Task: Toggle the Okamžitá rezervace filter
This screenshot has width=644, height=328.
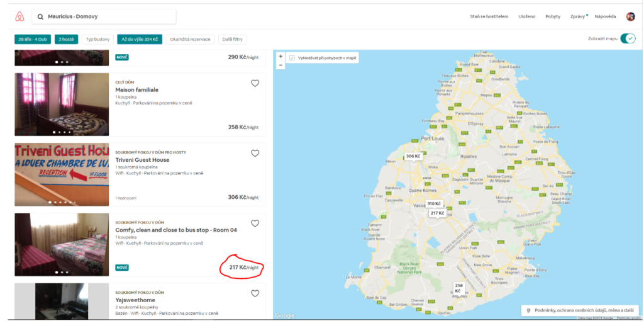Action: click(x=191, y=39)
